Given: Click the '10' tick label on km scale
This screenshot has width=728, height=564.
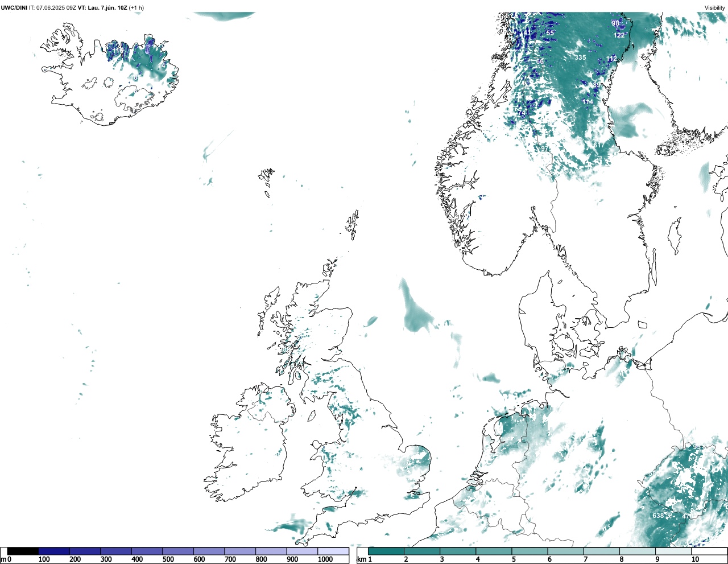Looking at the screenshot, I should tap(695, 559).
